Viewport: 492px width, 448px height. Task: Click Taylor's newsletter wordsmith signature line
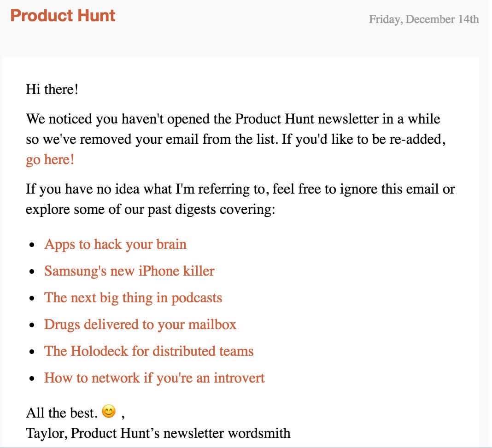click(x=158, y=433)
